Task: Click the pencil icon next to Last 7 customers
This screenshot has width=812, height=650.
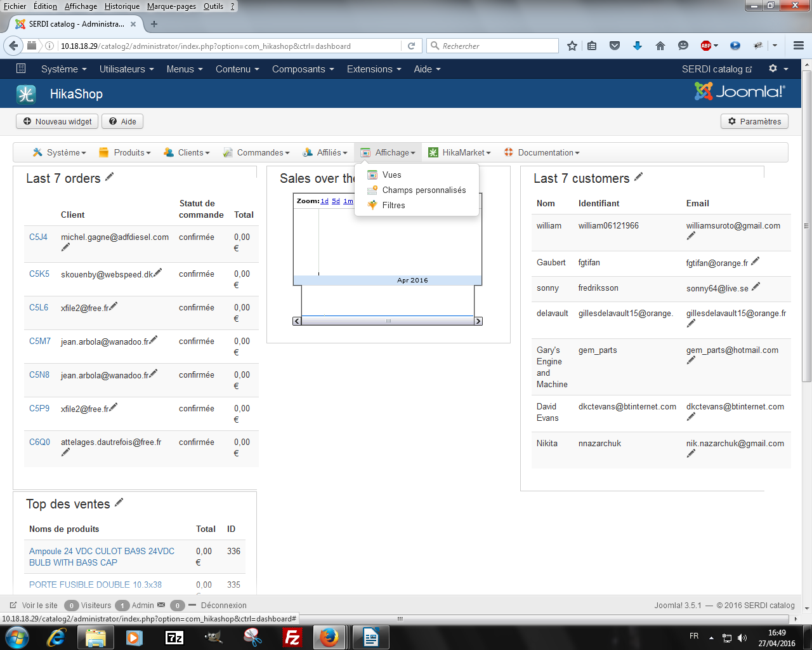Action: [639, 177]
